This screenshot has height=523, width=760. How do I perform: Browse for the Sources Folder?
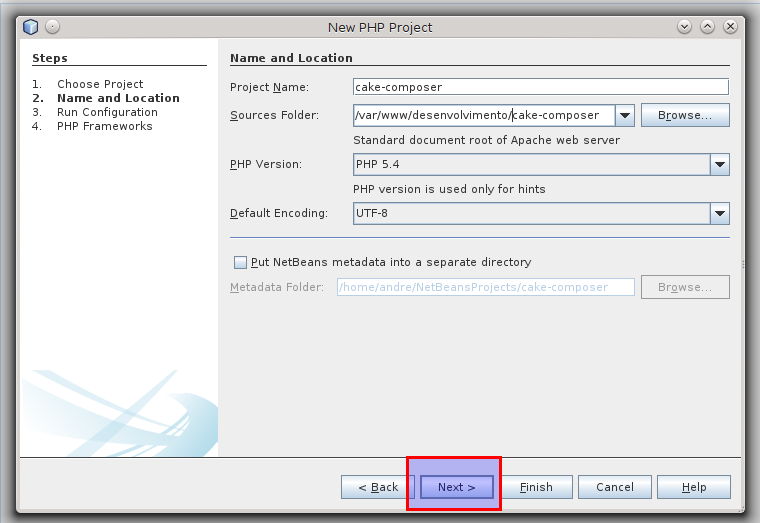tap(685, 115)
